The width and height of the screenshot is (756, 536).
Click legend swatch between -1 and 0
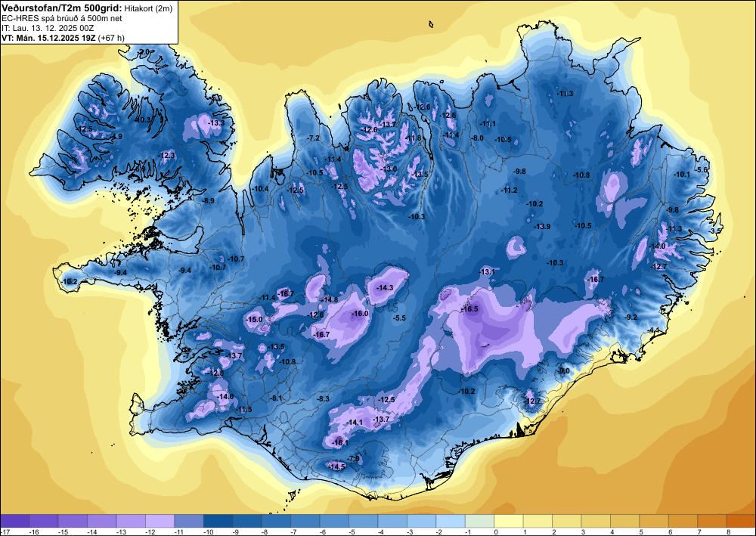480,520
